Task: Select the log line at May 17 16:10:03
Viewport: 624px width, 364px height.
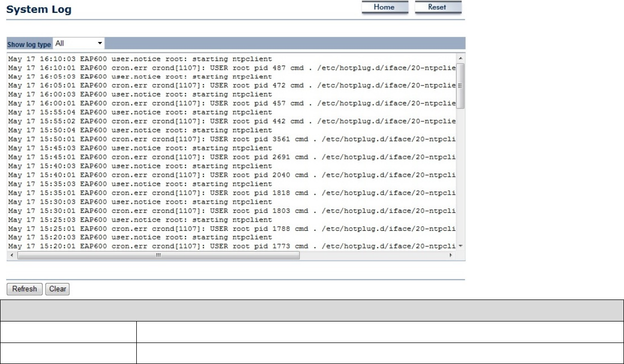Action: point(140,59)
